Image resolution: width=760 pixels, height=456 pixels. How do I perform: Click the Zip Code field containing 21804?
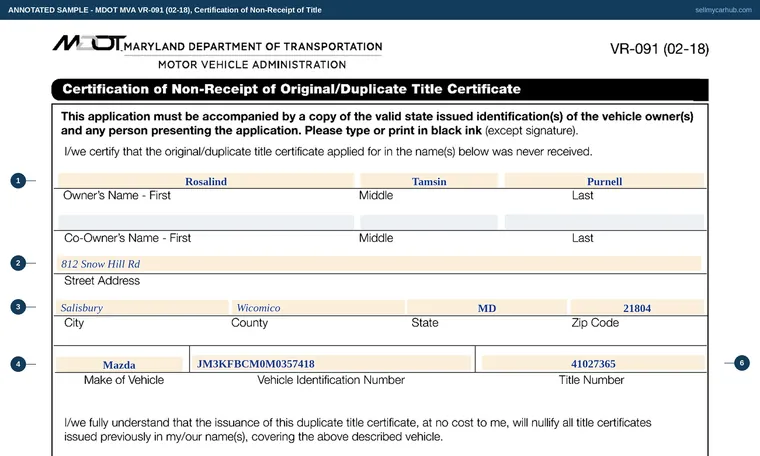tap(637, 307)
